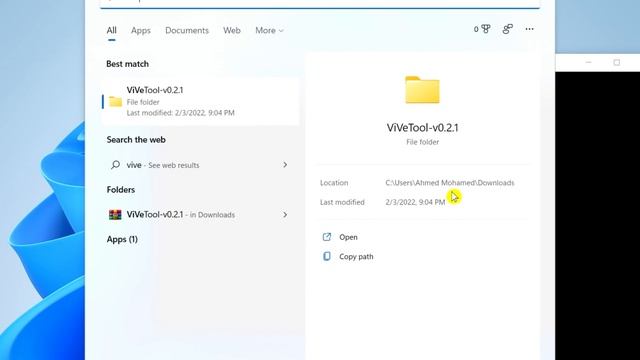Expand arrow for vive web results
640x360 pixels.
tap(285, 165)
